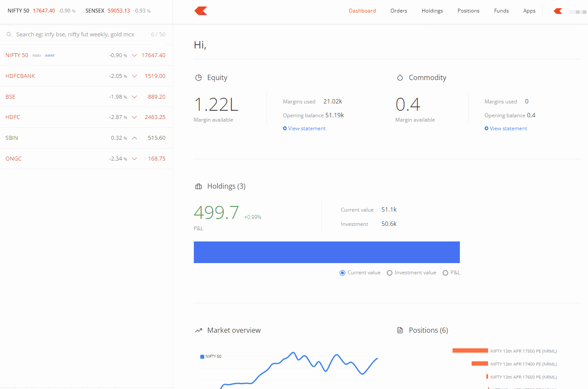Click the Commodity droplet icon
This screenshot has width=588, height=389.
point(400,78)
